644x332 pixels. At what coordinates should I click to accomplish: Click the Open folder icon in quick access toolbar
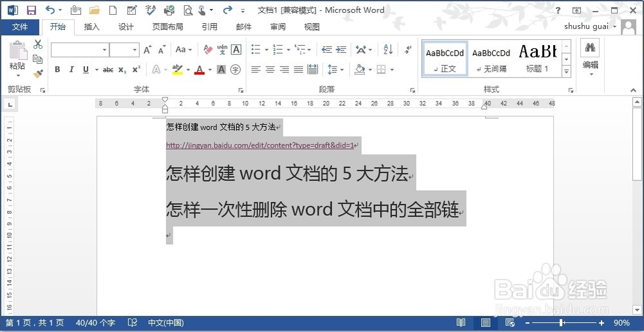(x=95, y=10)
